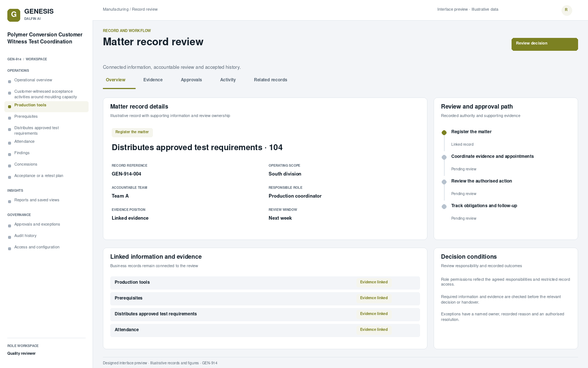Viewport: 588px width, 368px height.
Task: Click Evidence linked badge for Production tools
Action: [374, 282]
